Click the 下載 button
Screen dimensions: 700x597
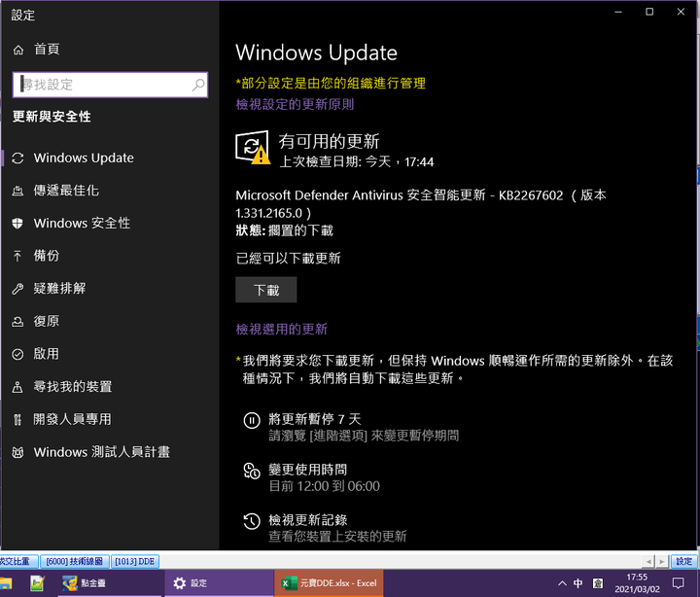266,290
